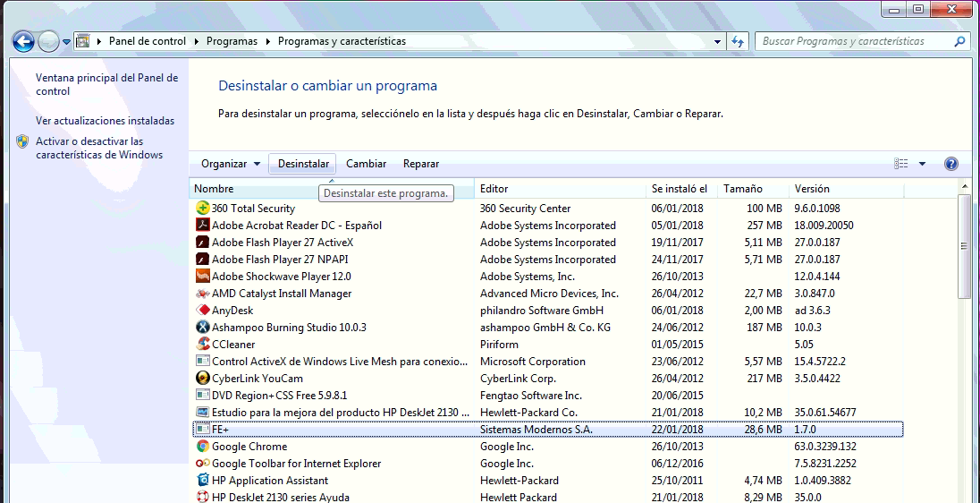Click version 9.6.0.1098 cell
This screenshot has width=980, height=503.
click(x=817, y=209)
